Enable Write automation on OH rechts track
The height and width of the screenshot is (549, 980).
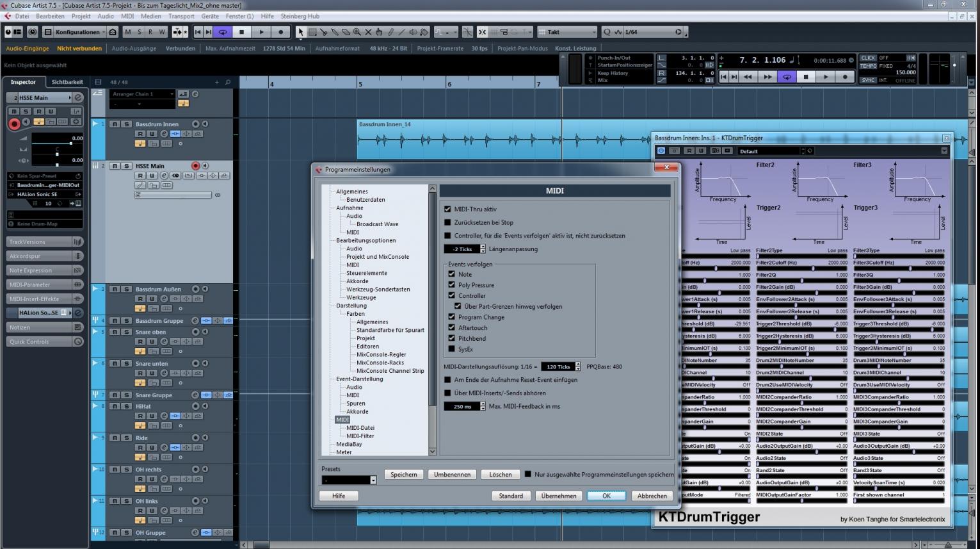point(152,479)
